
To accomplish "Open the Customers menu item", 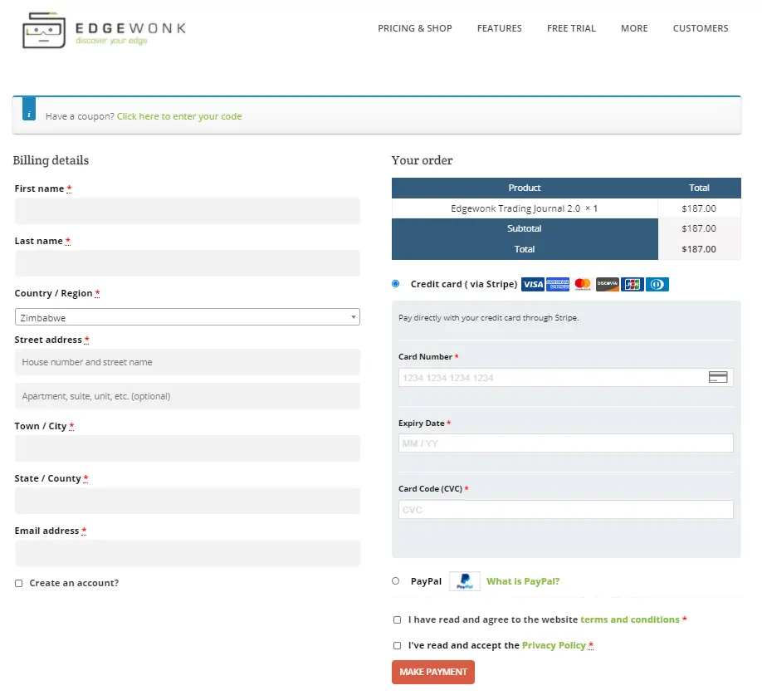I will click(701, 28).
